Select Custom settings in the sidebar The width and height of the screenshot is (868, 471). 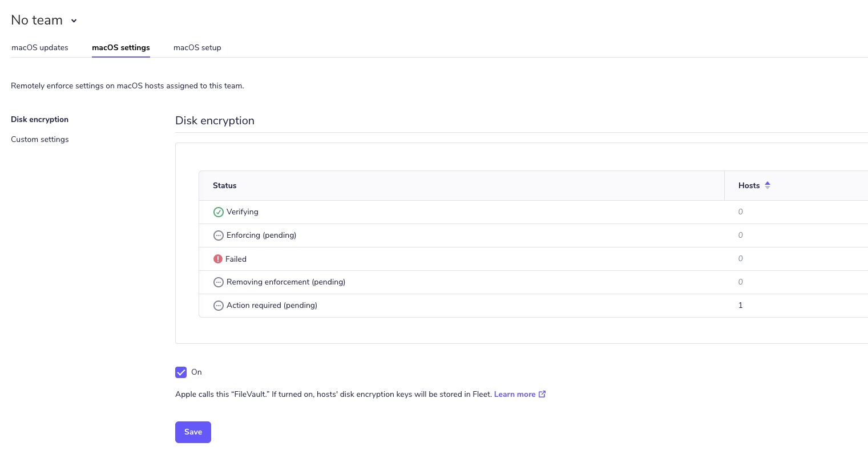tap(40, 139)
